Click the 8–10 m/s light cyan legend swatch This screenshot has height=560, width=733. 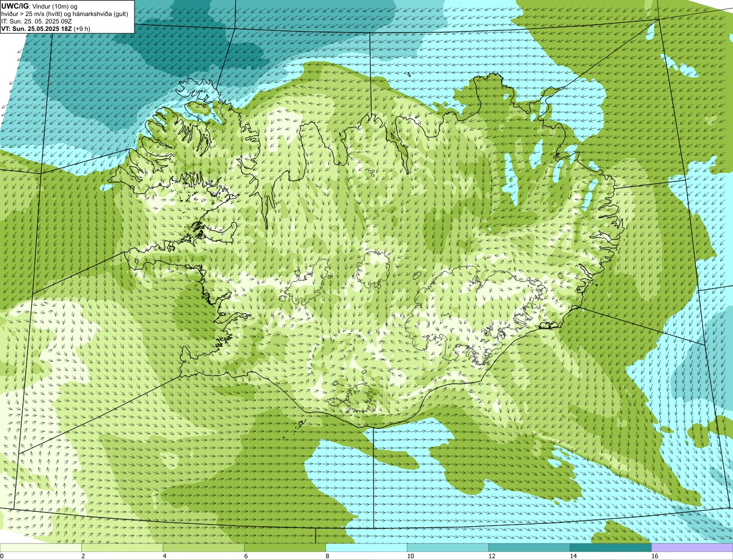tap(366, 548)
